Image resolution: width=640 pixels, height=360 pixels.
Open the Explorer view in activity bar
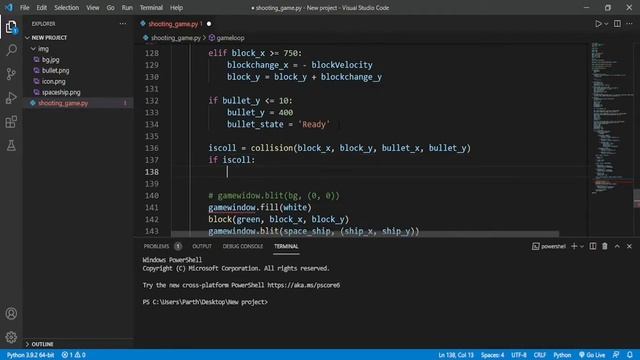coord(11,27)
